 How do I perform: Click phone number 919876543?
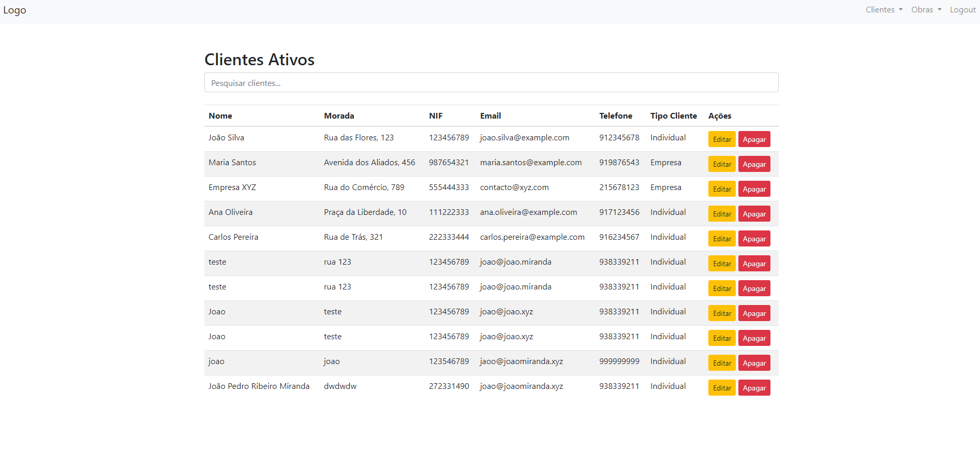pyautogui.click(x=619, y=163)
